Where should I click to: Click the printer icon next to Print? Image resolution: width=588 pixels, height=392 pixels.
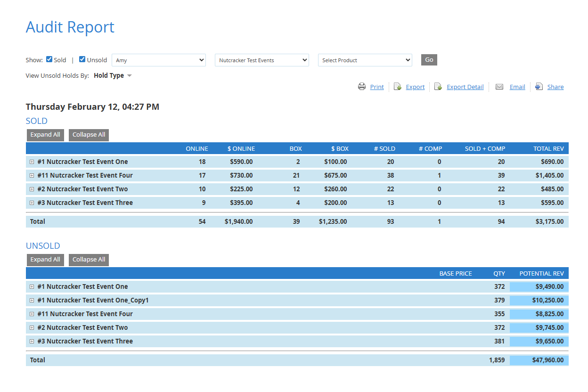pyautogui.click(x=362, y=87)
